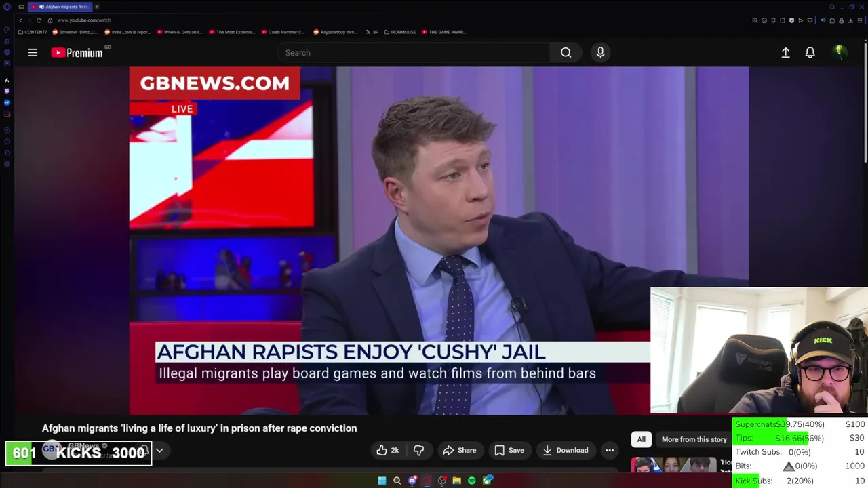Open the first suggested video thumbnail
The height and width of the screenshot is (488, 868).
674,465
